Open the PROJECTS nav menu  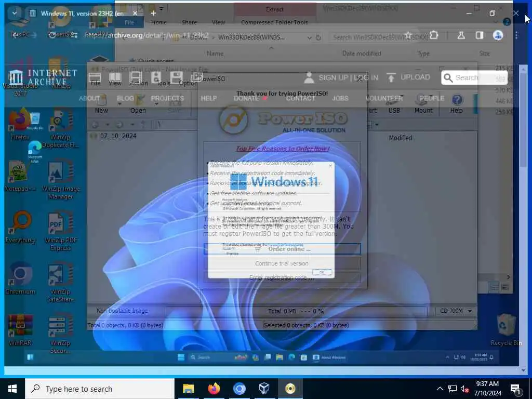(x=168, y=98)
